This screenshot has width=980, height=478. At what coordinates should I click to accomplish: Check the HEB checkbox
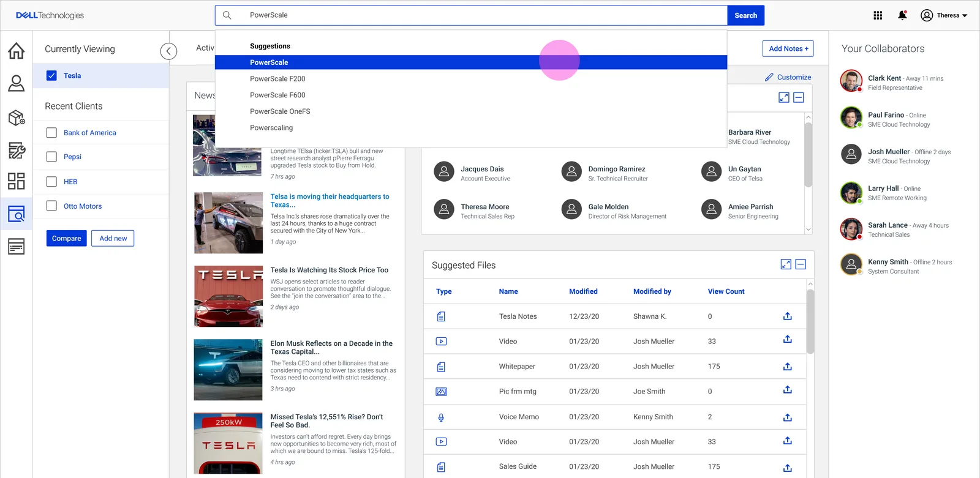(51, 181)
